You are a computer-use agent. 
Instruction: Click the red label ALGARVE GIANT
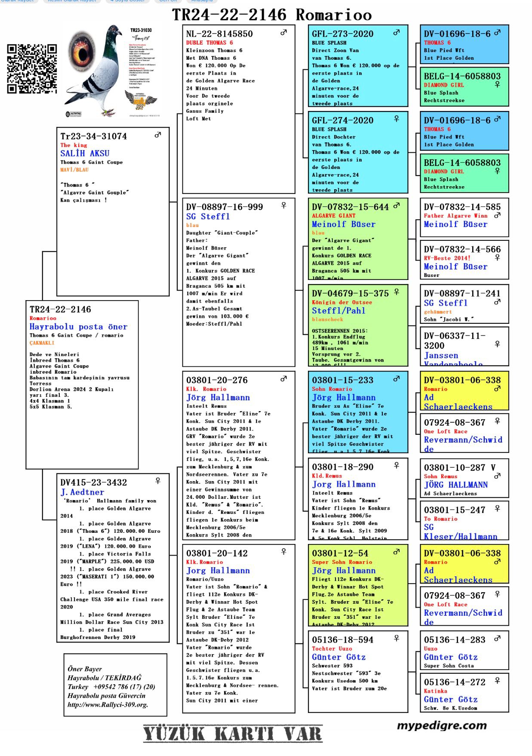334,216
